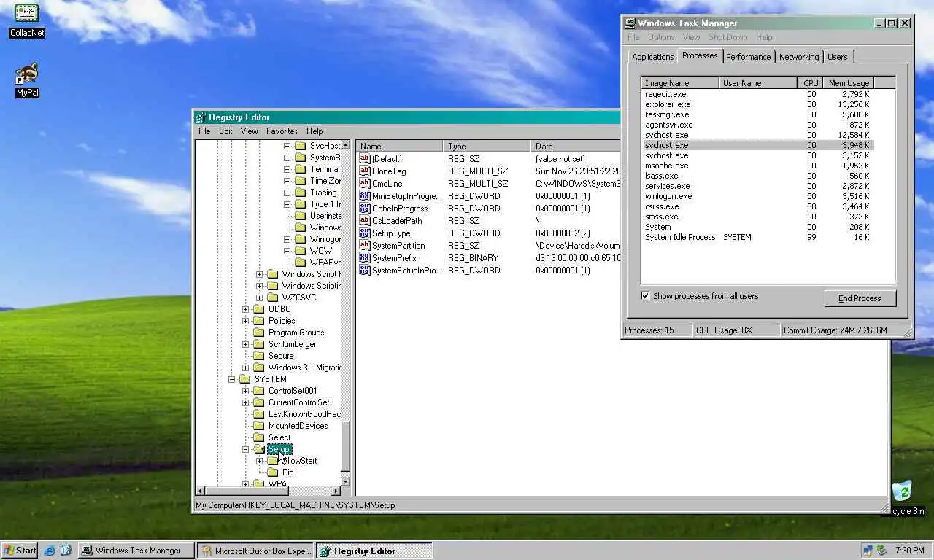
Task: Click the DWORD icon beside MiniSetupInProgress
Action: tap(365, 196)
